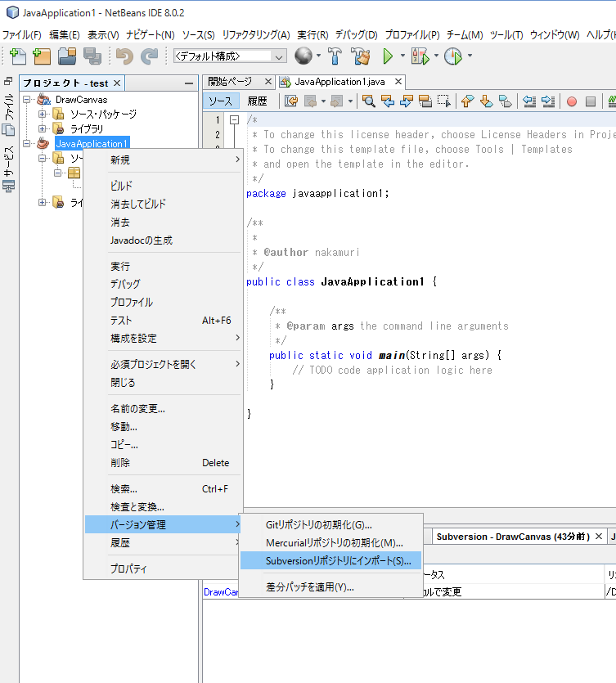Open the Services side panel tab
This screenshot has height=683, width=616.
click(x=9, y=169)
